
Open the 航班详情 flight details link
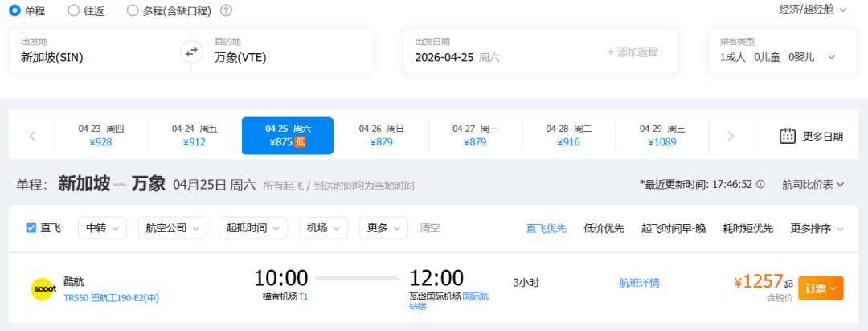coord(639,282)
